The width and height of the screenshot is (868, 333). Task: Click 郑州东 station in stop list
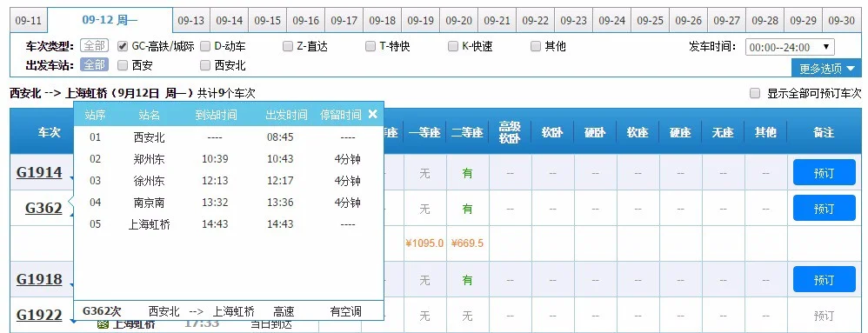(x=150, y=159)
